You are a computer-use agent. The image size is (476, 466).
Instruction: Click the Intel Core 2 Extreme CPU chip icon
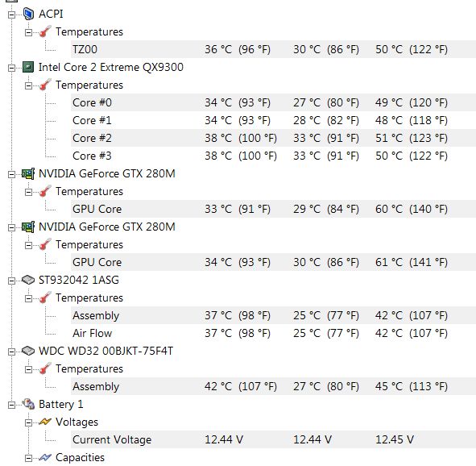tap(28, 67)
